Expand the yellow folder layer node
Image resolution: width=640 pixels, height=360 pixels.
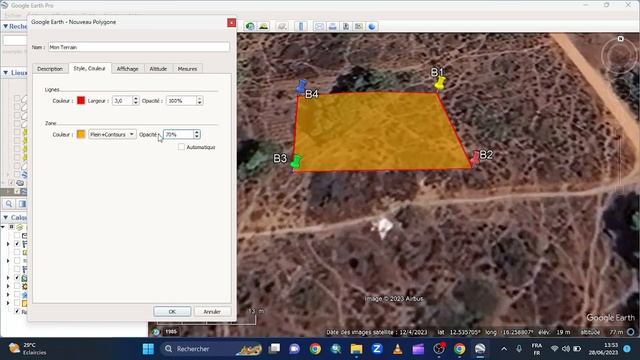click(x=8, y=303)
